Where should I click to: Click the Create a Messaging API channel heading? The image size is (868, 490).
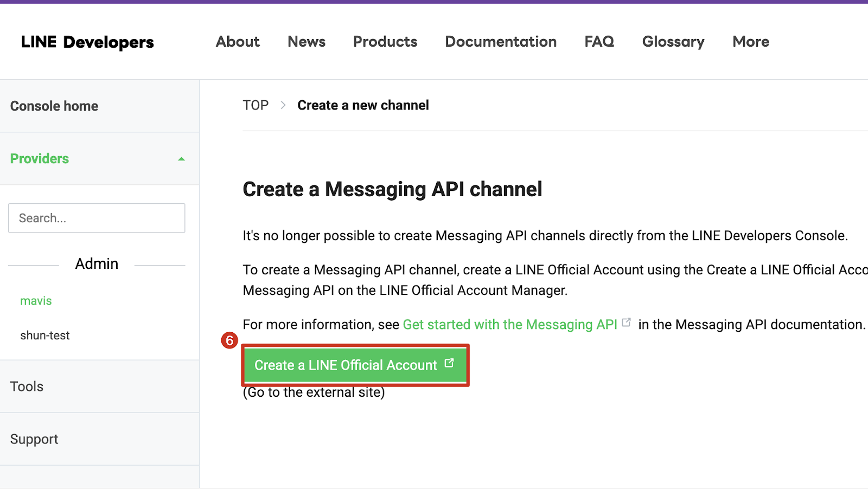click(392, 190)
